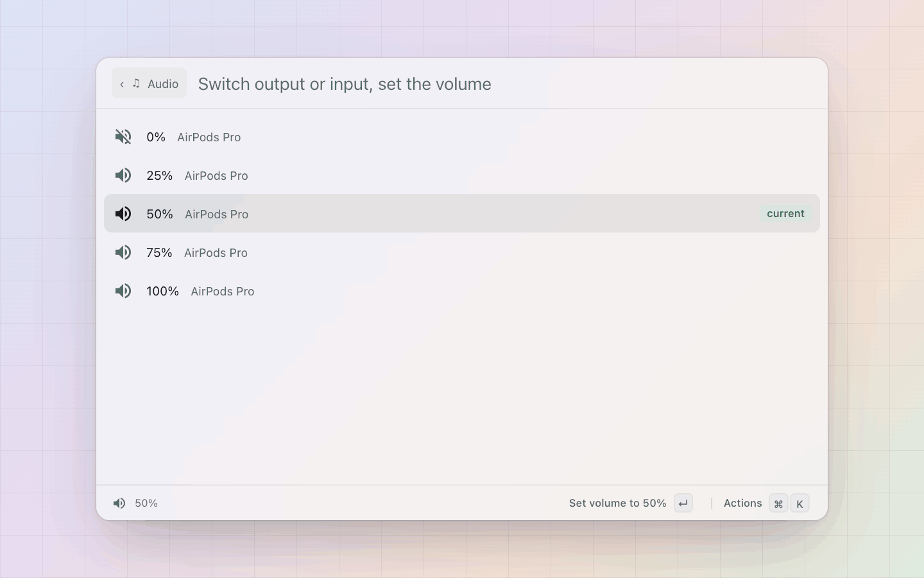Screen dimensions: 924x578
Task: Click AirPods Pro label in 50% row
Action: click(217, 214)
